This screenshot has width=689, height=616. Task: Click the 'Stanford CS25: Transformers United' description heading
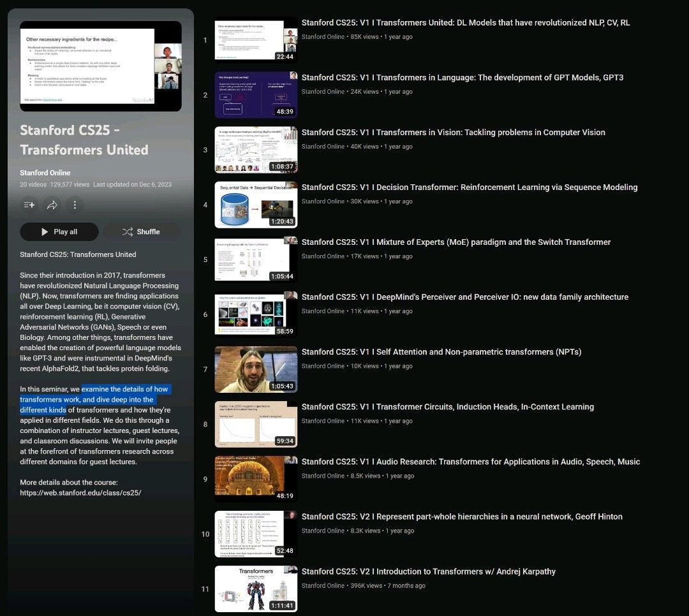coord(78,254)
